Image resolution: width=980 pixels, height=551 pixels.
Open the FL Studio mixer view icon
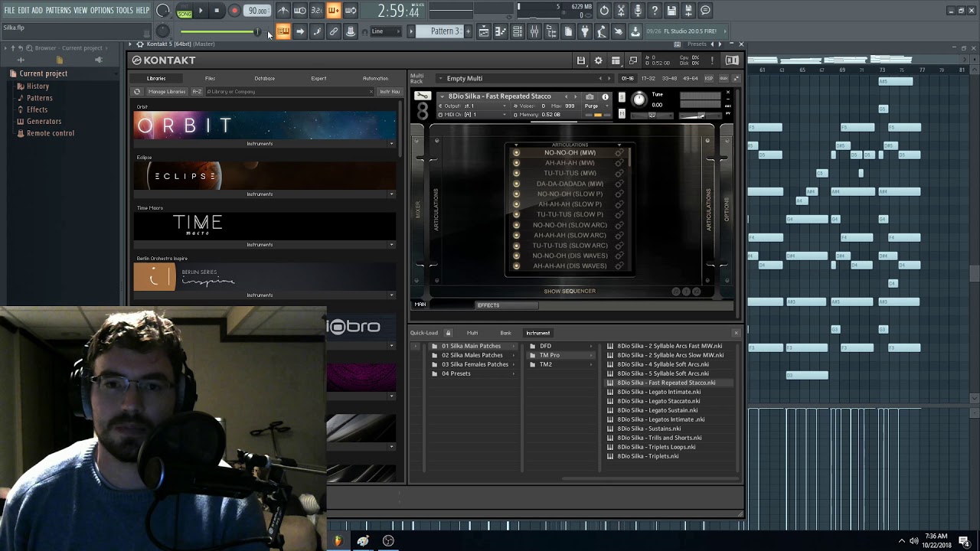point(534,31)
